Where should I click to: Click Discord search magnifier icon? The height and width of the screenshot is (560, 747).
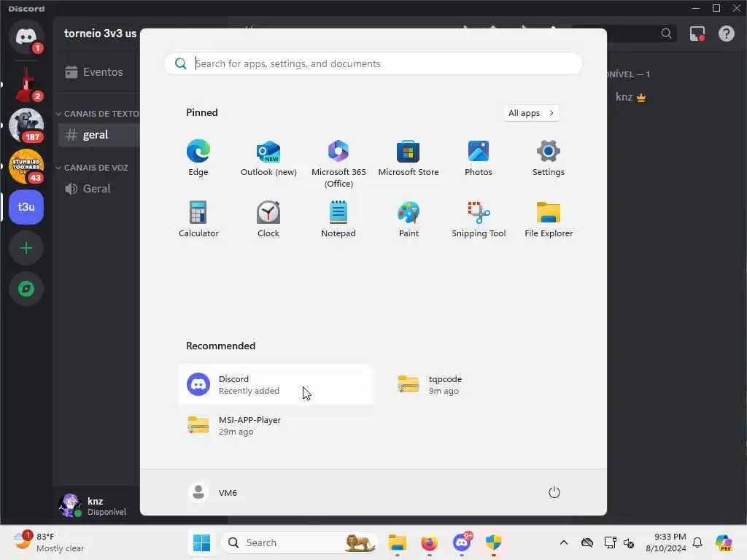[x=666, y=34]
